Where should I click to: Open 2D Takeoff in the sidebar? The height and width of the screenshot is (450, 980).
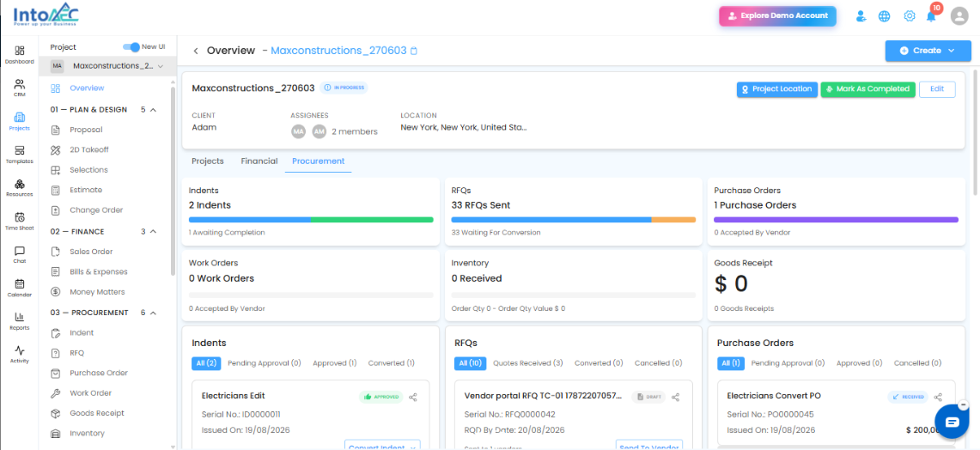click(x=88, y=150)
